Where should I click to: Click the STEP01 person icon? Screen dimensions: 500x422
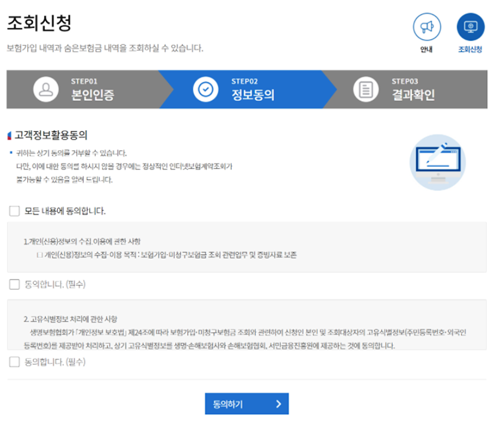coord(46,89)
